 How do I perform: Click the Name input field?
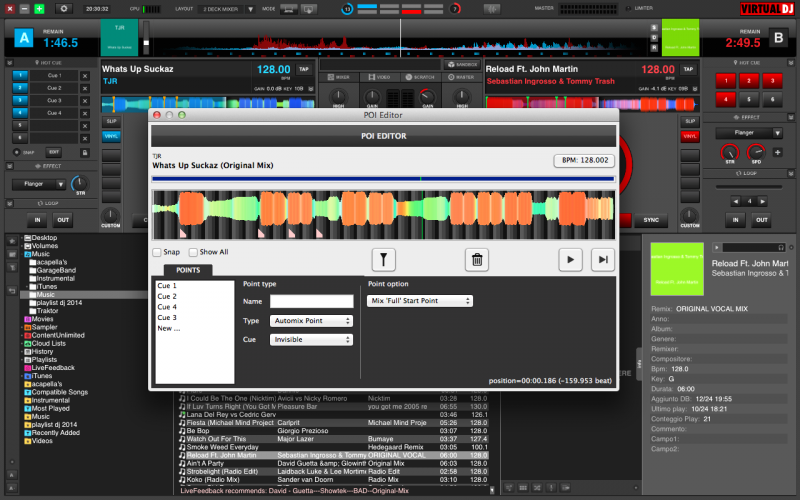(311, 302)
